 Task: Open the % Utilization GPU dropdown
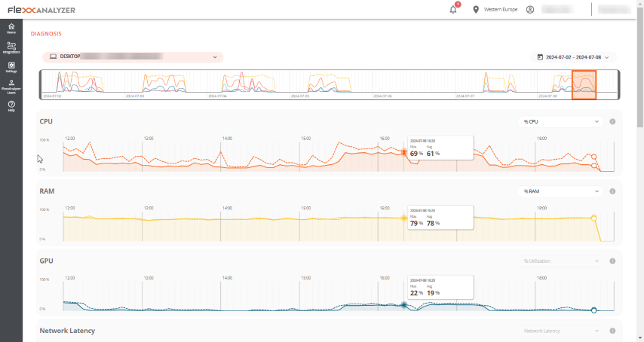560,261
